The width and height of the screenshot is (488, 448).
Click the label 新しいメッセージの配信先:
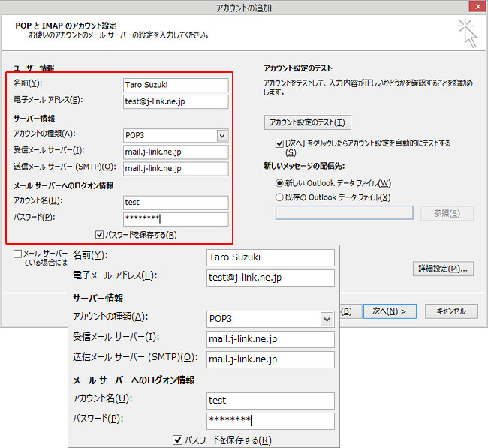pyautogui.click(x=304, y=166)
